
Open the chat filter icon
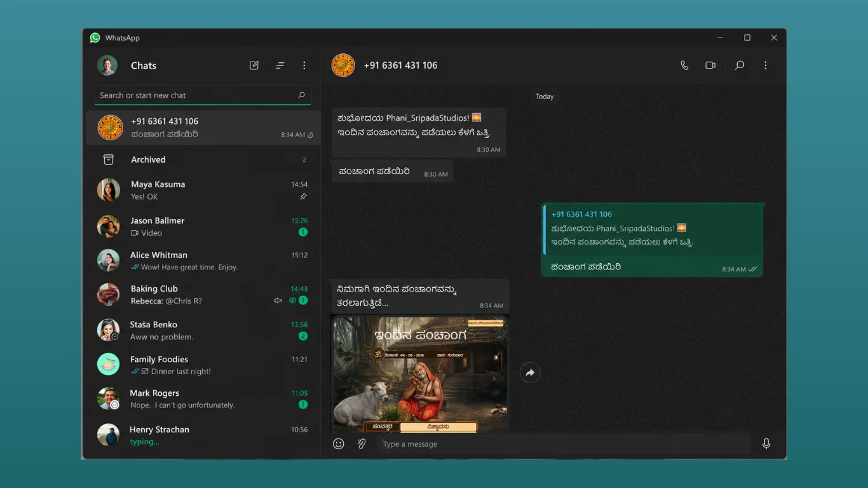pos(280,65)
